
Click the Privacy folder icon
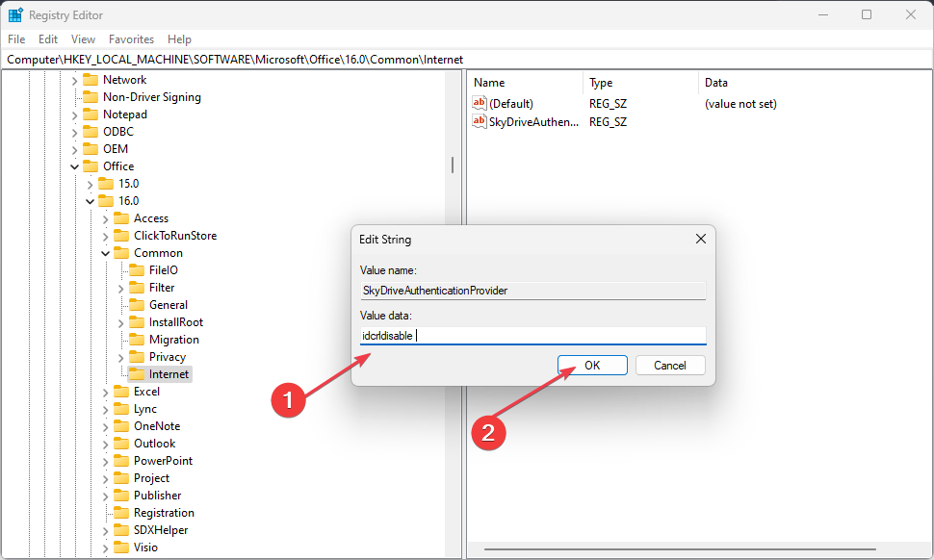(x=137, y=356)
